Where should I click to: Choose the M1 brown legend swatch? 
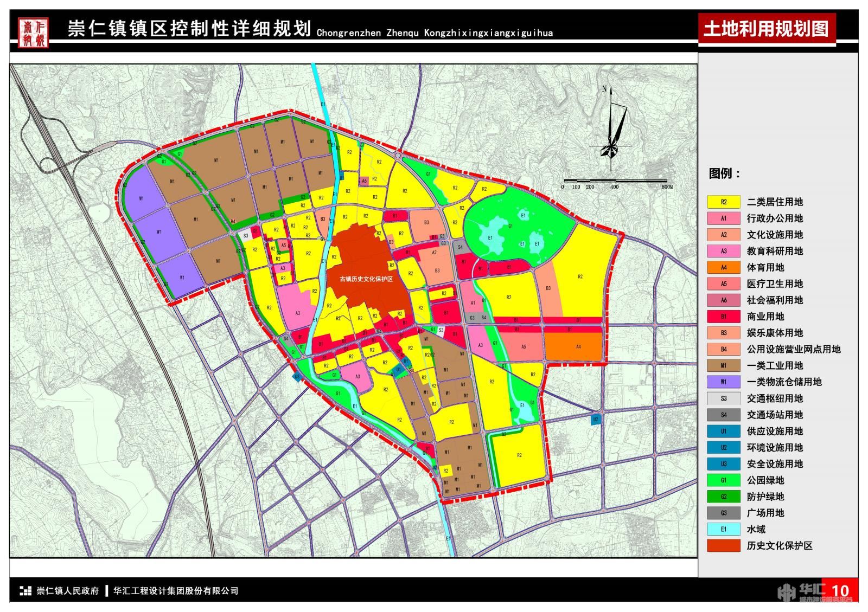coord(723,366)
